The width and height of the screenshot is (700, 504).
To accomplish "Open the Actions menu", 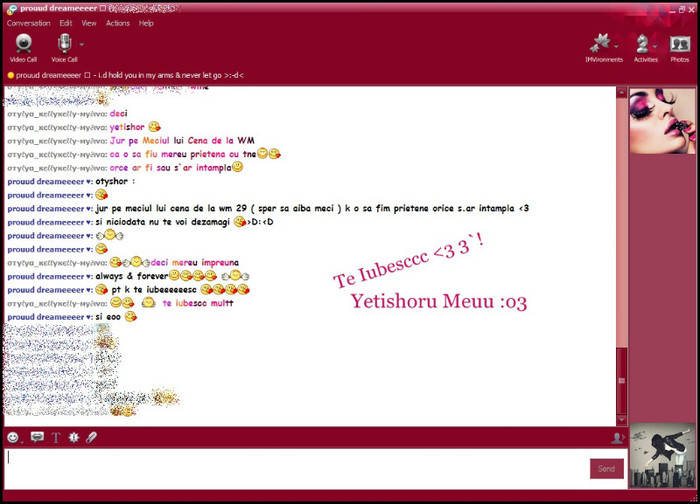I will [118, 23].
